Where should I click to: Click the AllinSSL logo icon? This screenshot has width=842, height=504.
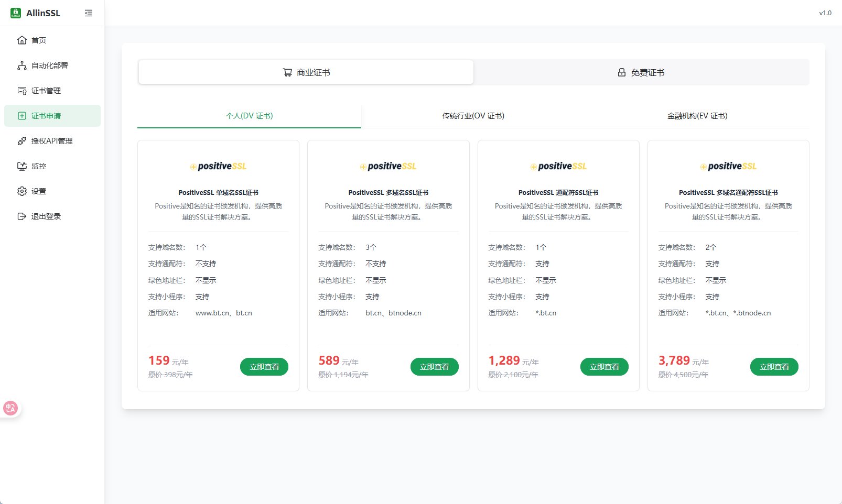pyautogui.click(x=16, y=13)
